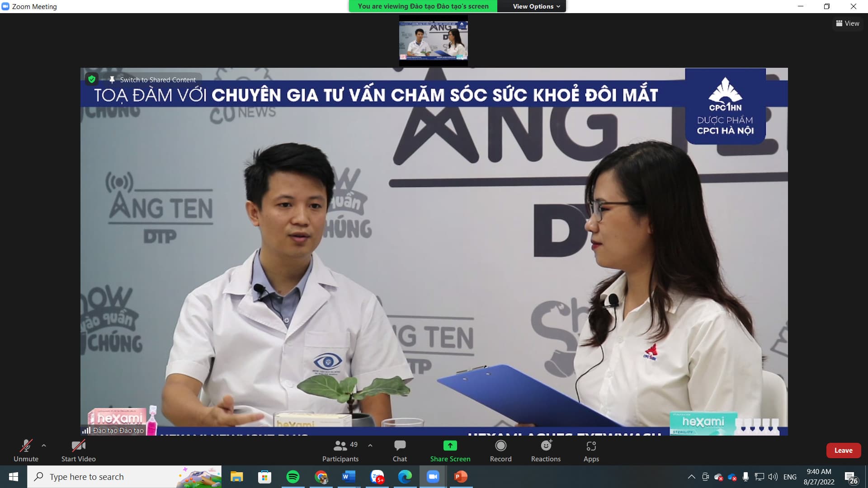This screenshot has height=488, width=868.
Task: Open PowerPoint from the taskbar
Action: [x=461, y=477]
